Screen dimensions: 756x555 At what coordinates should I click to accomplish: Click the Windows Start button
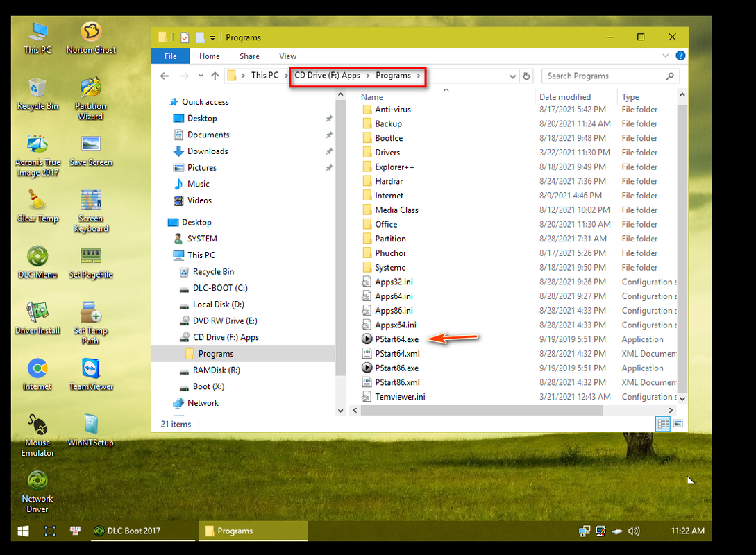tap(23, 531)
